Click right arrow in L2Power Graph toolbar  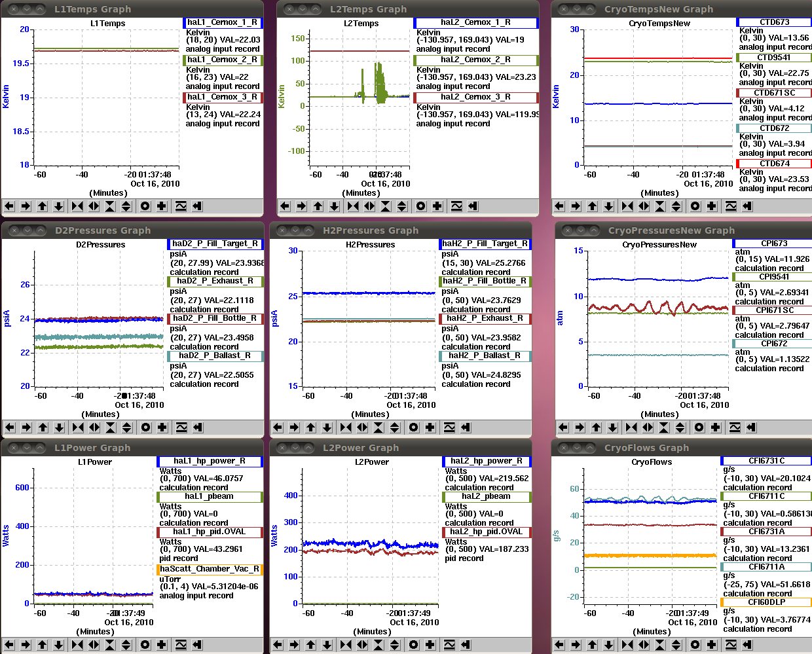click(x=294, y=645)
